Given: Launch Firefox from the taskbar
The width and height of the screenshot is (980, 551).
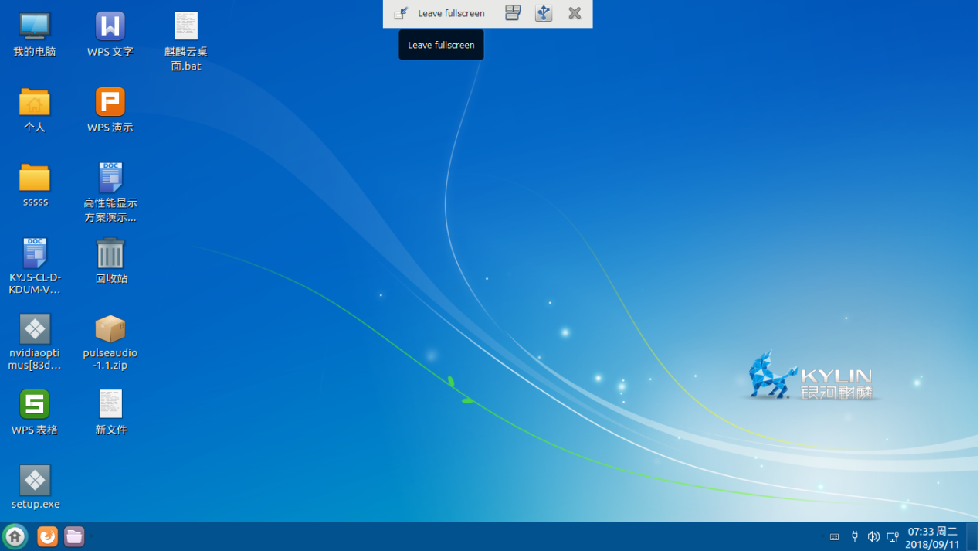Looking at the screenshot, I should [x=47, y=536].
